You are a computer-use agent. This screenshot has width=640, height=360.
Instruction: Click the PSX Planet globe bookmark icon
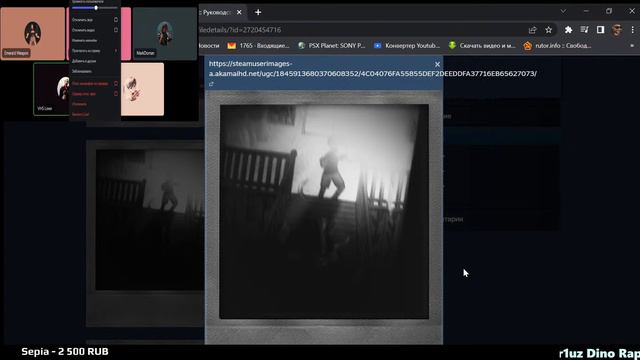coord(302,46)
